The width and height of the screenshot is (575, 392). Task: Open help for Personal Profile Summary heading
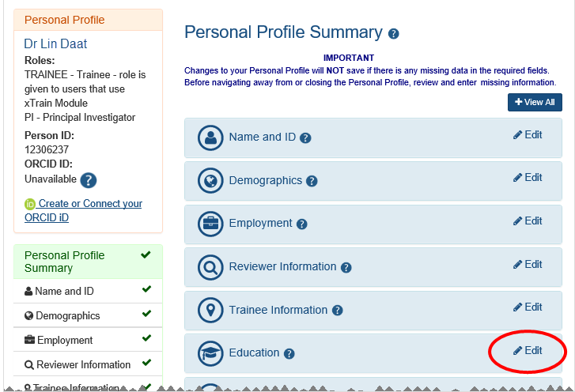click(393, 34)
